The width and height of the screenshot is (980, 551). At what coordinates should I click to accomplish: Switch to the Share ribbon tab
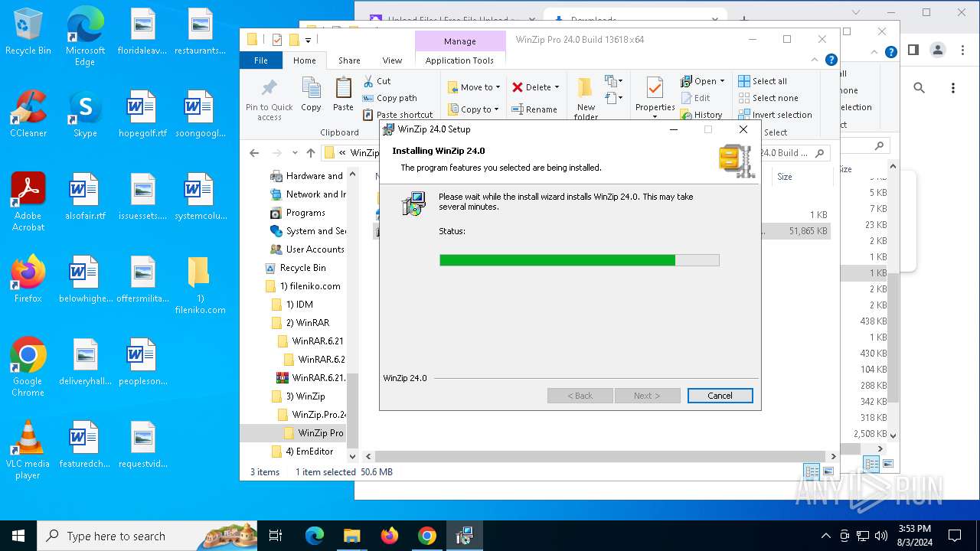tap(349, 60)
